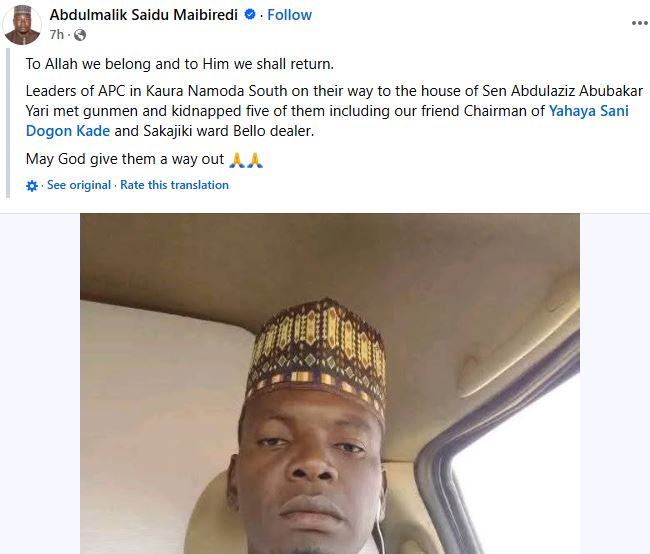
Task: Open the post's 7h timestamp link
Action: pyautogui.click(x=56, y=34)
